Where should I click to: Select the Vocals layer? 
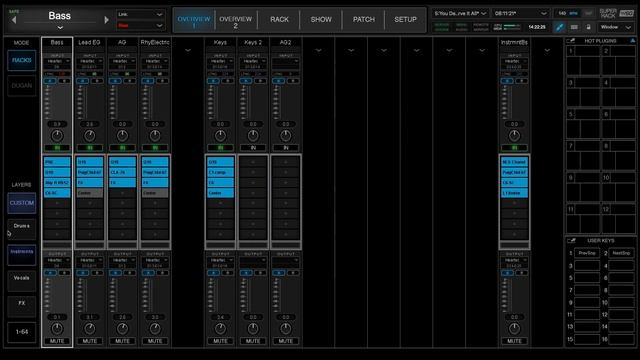pyautogui.click(x=22, y=280)
